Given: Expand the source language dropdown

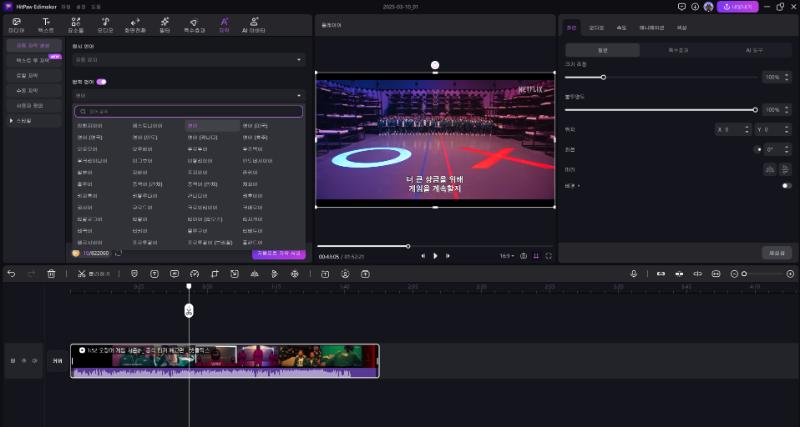Looking at the screenshot, I should (188, 60).
